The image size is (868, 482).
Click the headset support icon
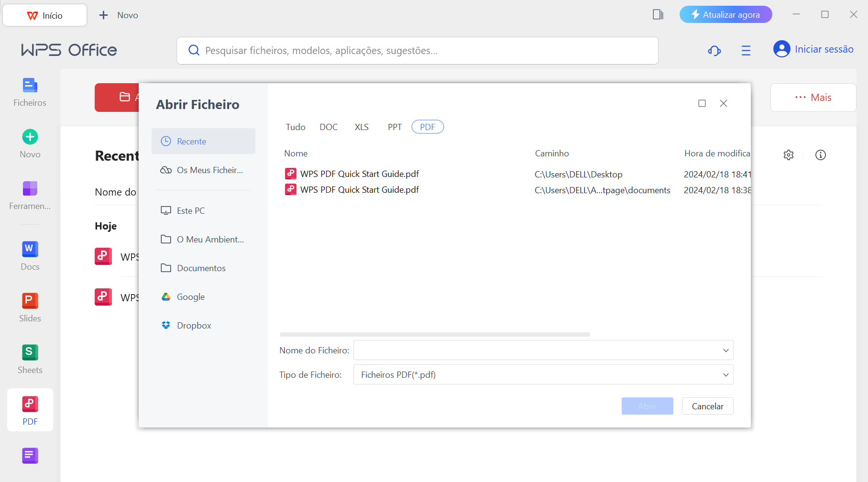(714, 50)
